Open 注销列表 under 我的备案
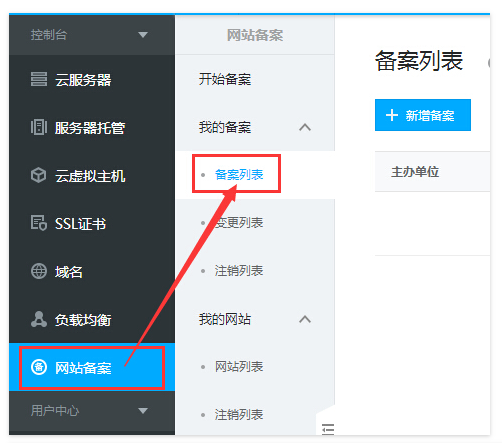The width and height of the screenshot is (502, 443). 239,271
